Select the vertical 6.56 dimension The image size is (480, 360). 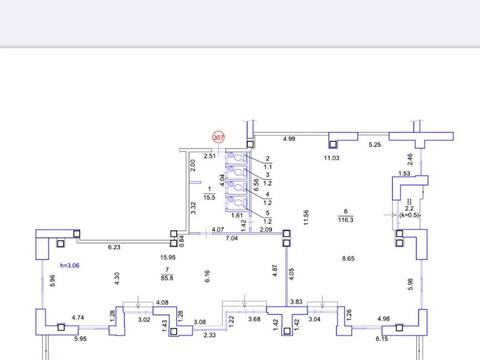(256, 185)
